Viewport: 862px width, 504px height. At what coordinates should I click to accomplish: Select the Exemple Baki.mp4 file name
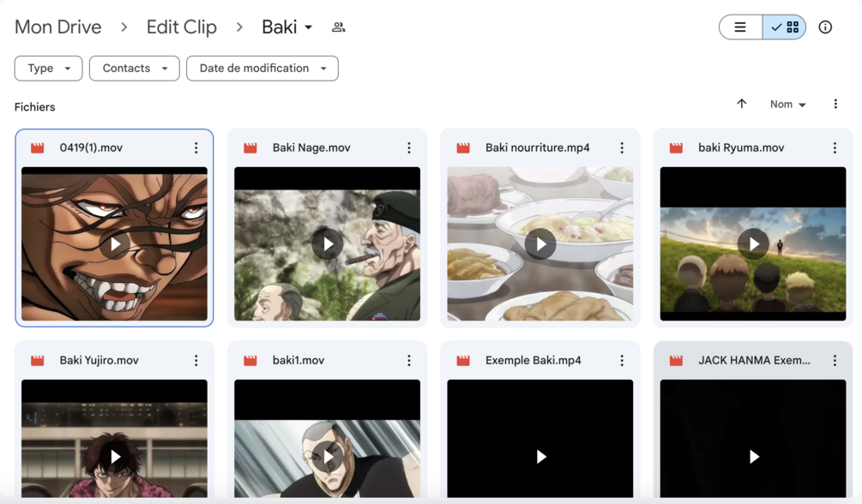coord(533,361)
